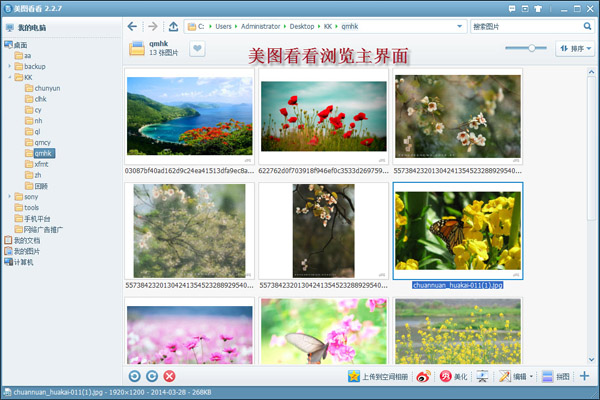The width and height of the screenshot is (600, 400).
Task: Open 拼图 collage tool
Action: pos(556,377)
